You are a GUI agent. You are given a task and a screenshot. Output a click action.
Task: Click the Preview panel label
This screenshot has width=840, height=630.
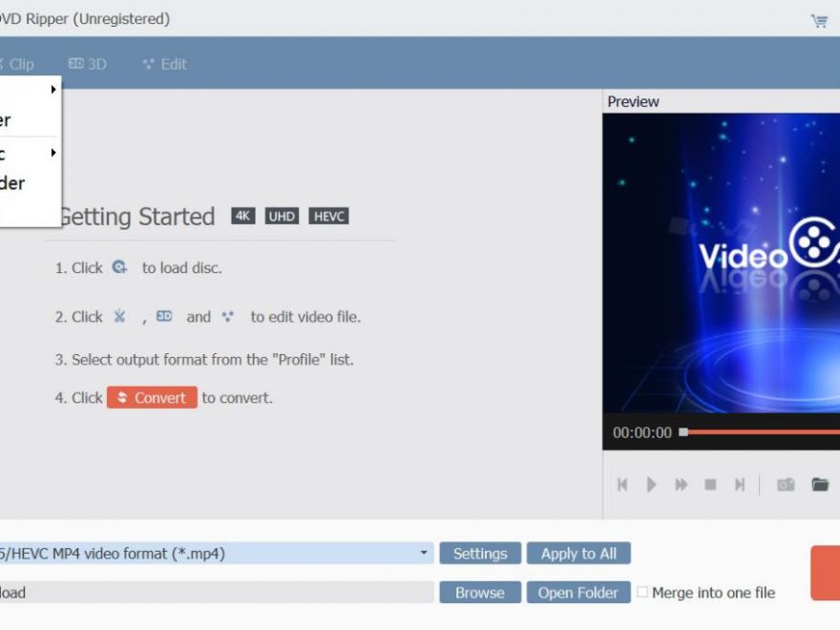633,102
